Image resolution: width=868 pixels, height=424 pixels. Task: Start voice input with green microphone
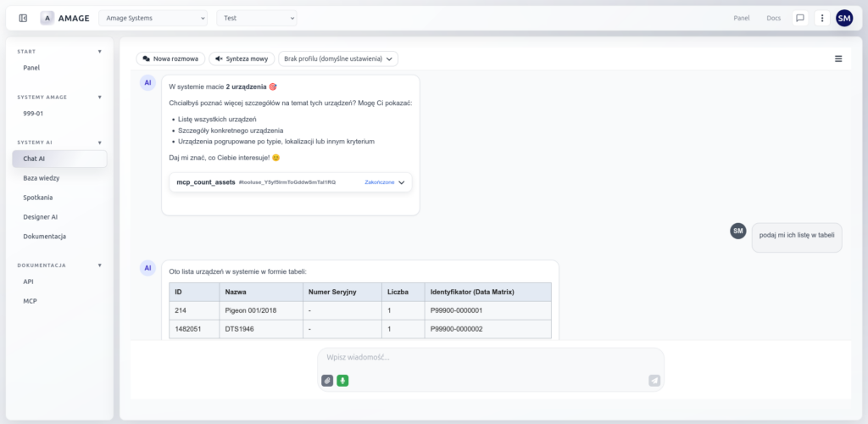click(x=342, y=381)
